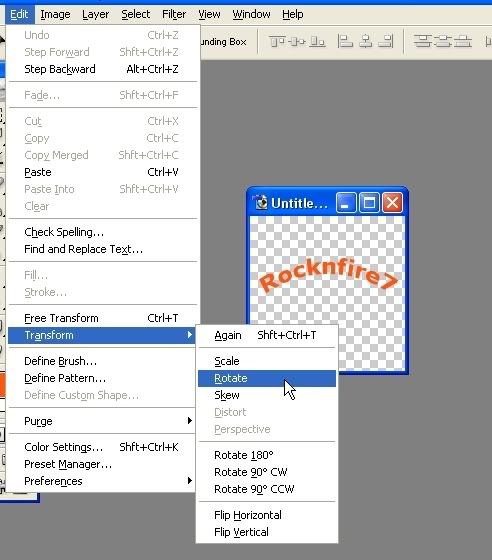
Task: Click the Untitled document title bar
Action: (x=293, y=203)
